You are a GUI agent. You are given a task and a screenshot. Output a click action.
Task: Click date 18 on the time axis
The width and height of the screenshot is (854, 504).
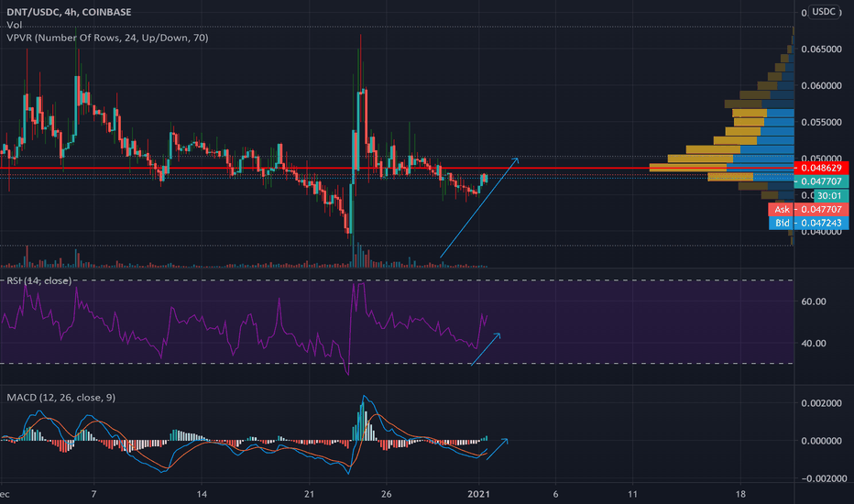coord(740,494)
